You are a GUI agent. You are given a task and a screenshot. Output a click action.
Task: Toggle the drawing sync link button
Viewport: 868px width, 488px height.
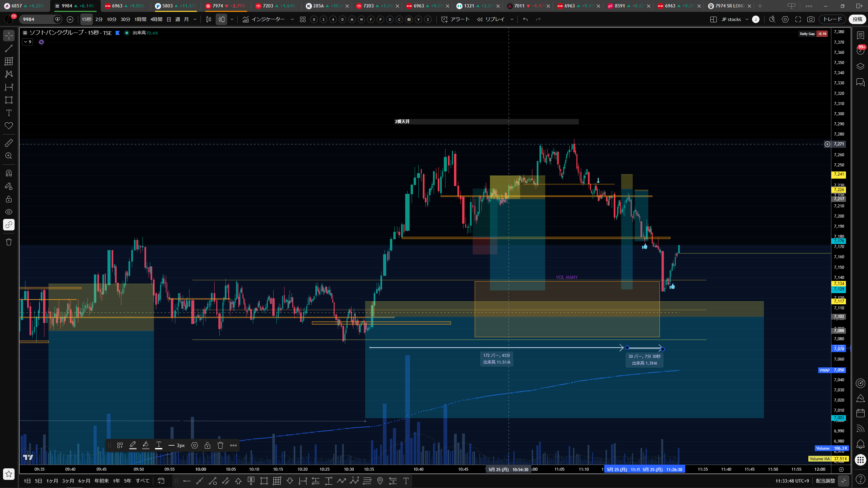(x=9, y=225)
